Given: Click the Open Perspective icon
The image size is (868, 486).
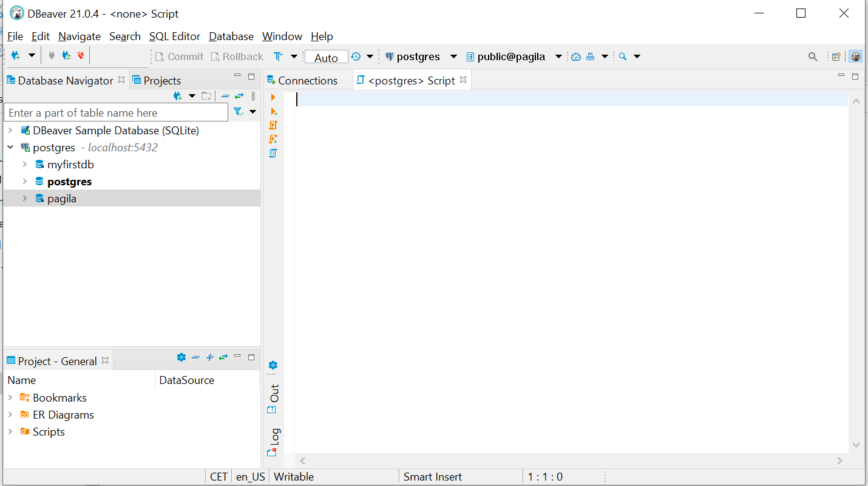Looking at the screenshot, I should click(836, 56).
